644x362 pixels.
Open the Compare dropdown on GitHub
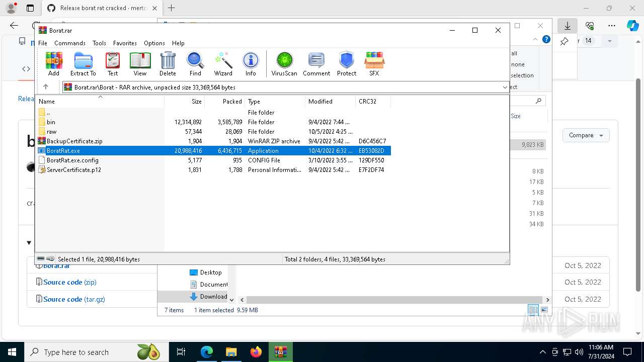point(586,135)
